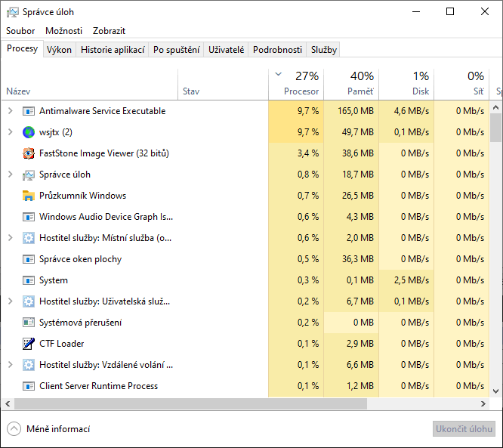This screenshot has width=503, height=448.
Task: Click the FastStone Image Viewer icon
Action: (29, 153)
